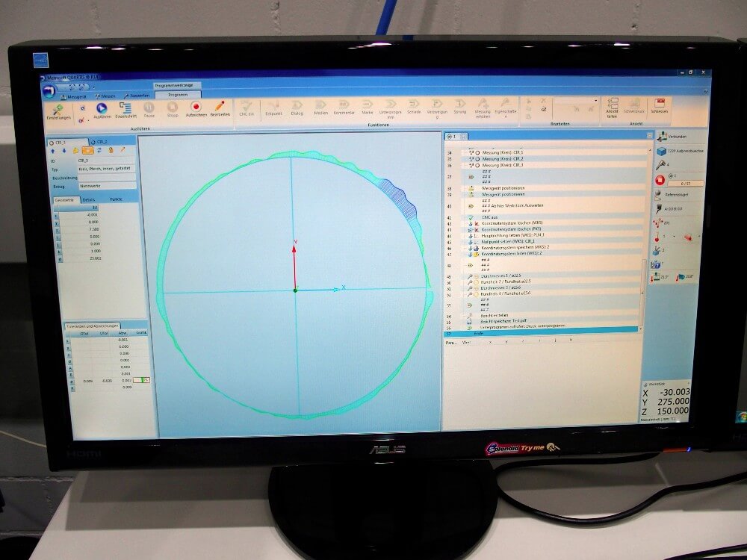Open the Messgerät ribbon tab
Image resolution: width=747 pixels, height=560 pixels.
(x=75, y=96)
